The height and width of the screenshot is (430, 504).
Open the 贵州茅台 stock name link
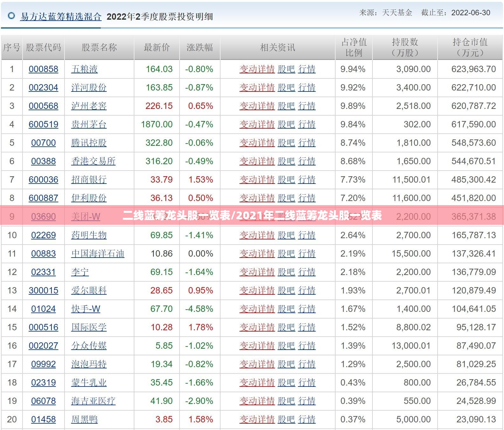point(89,124)
